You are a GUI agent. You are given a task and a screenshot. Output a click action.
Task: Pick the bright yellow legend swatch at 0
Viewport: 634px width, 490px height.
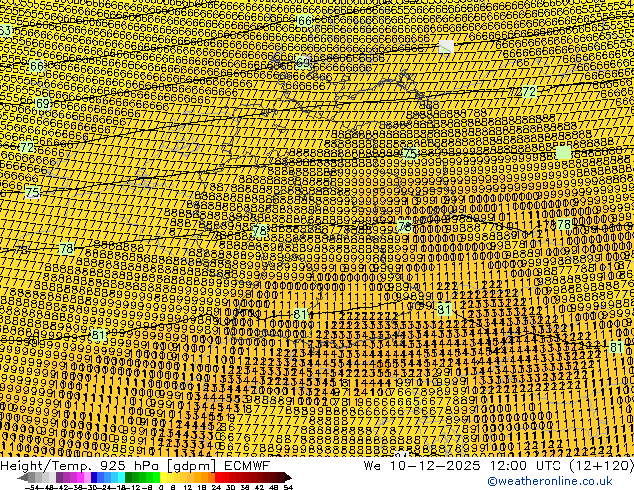point(163,477)
